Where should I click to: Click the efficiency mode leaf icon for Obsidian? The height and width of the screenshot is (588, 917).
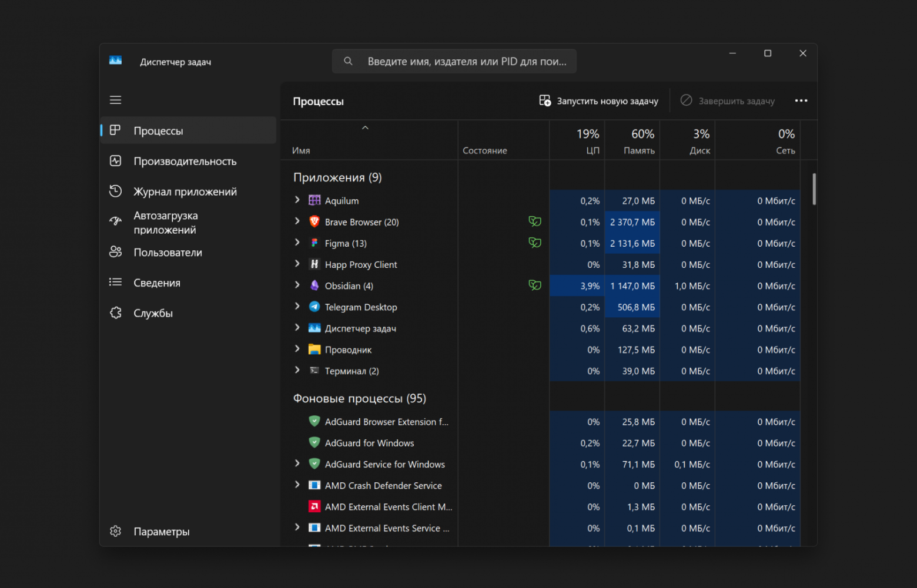[x=535, y=285]
